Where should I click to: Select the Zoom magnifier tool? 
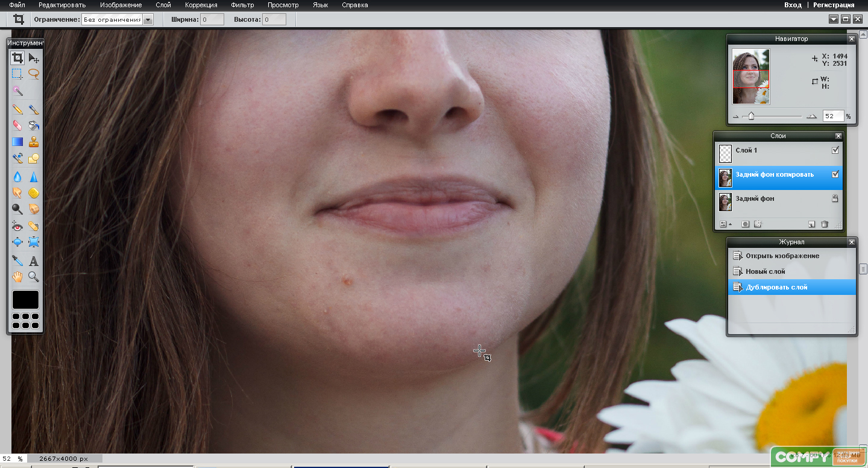[x=34, y=277]
